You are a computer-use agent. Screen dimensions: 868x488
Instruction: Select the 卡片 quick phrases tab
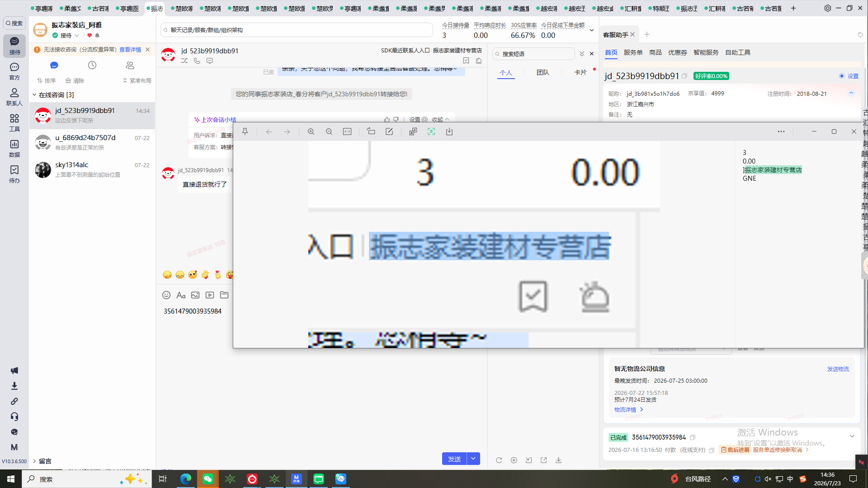pyautogui.click(x=580, y=72)
